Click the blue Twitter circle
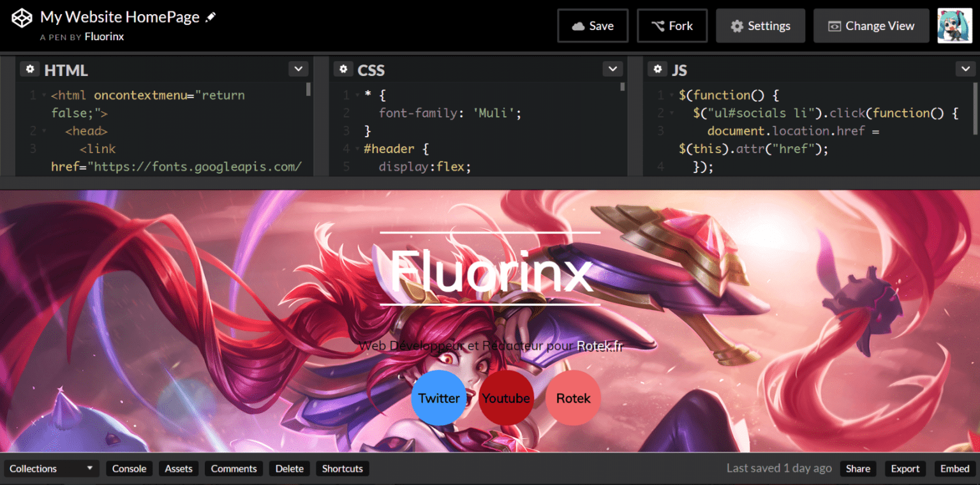This screenshot has height=485, width=980. [x=438, y=398]
